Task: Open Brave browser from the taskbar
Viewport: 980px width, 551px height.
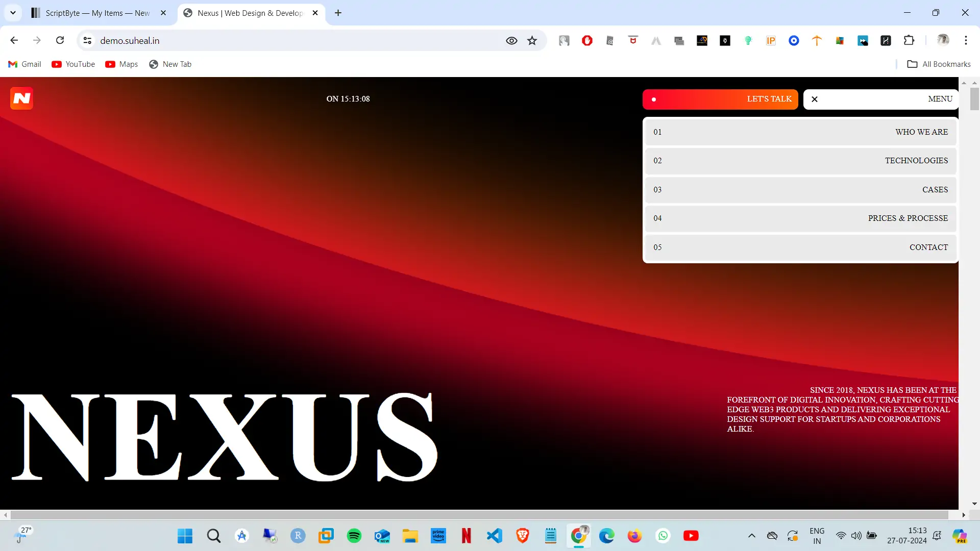Action: (522, 536)
